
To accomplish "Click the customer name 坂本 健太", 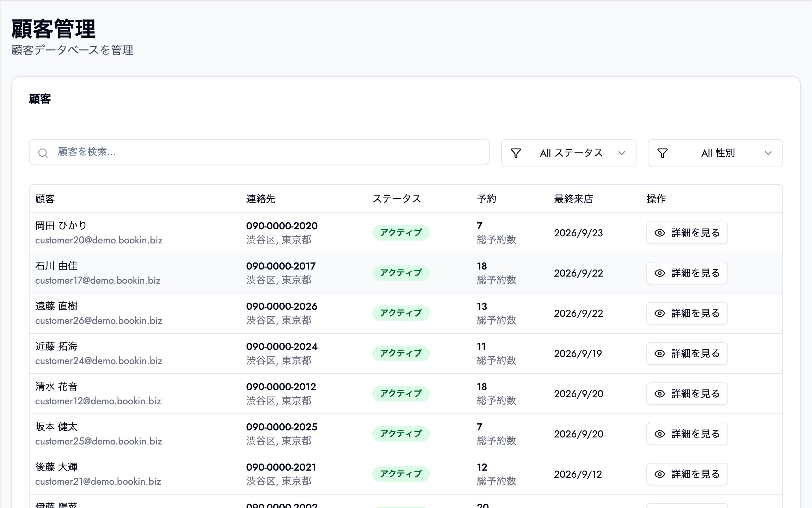I will click(x=56, y=427).
